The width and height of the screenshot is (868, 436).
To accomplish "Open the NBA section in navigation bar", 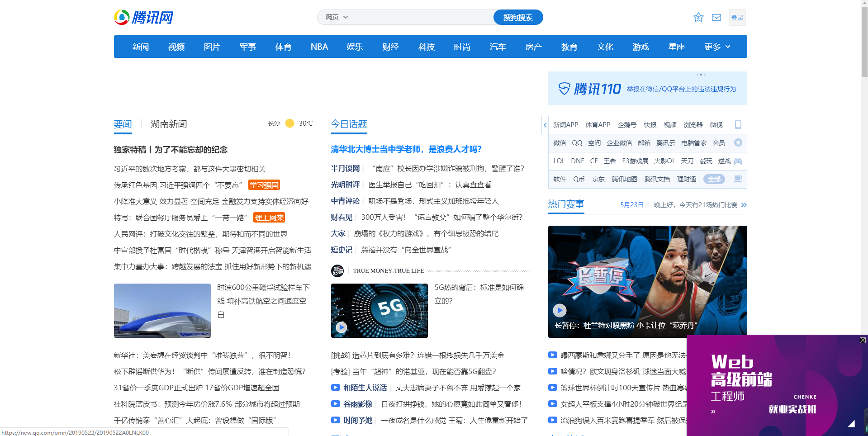I will coord(319,47).
